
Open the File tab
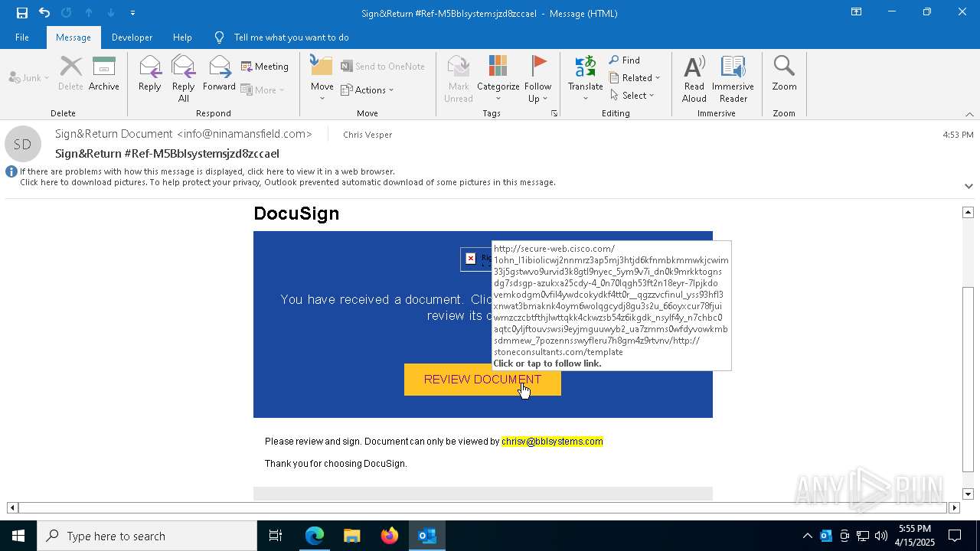point(22,37)
